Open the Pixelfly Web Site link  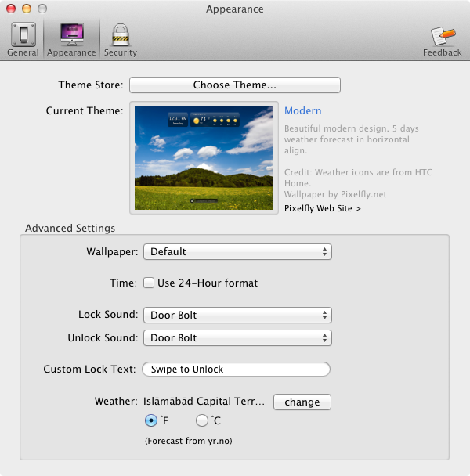323,208
